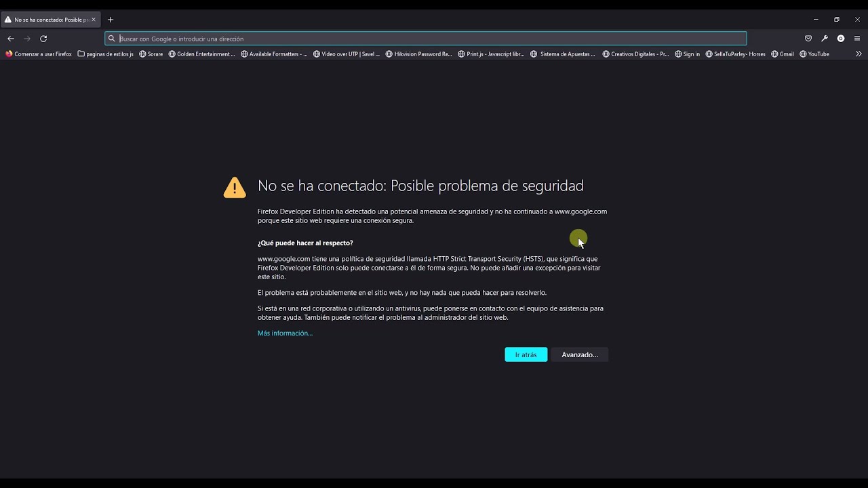The width and height of the screenshot is (868, 488).
Task: Open 'Comenzar a usar Firefox' bookmark
Action: 39,54
